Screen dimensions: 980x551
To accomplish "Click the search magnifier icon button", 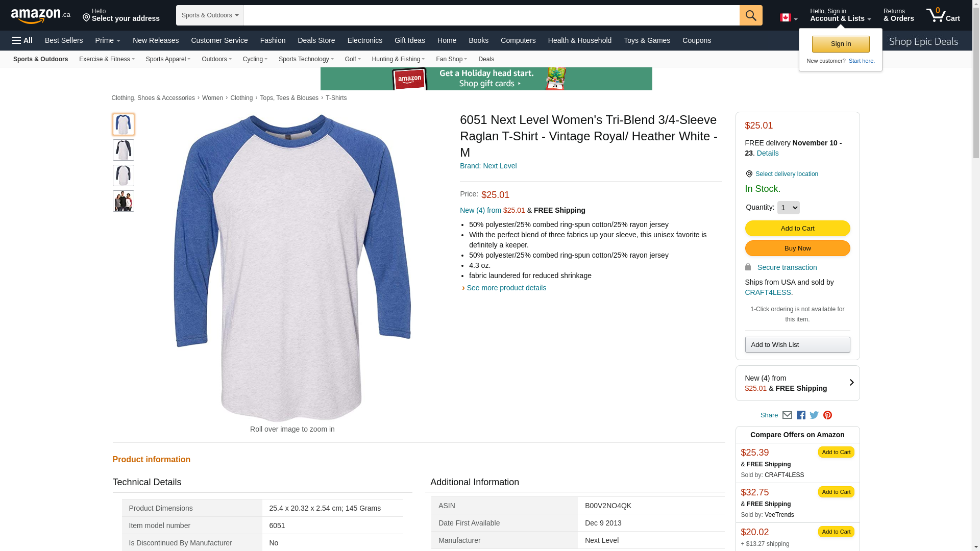I will pyautogui.click(x=750, y=15).
